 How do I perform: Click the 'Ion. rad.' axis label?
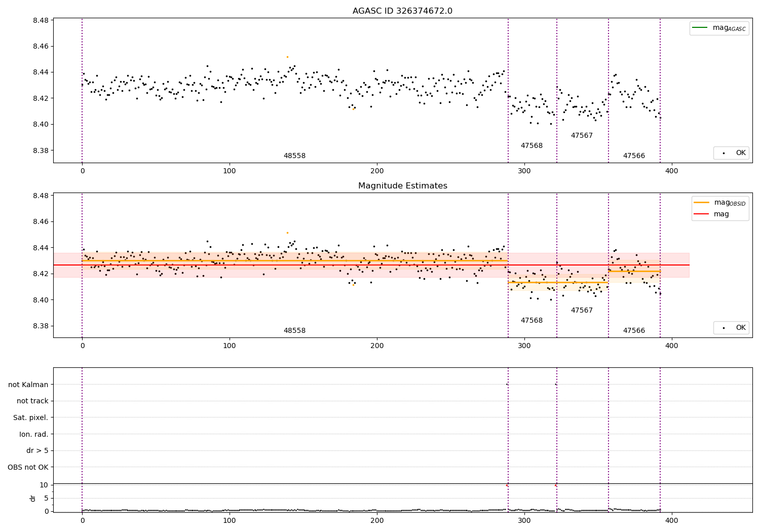tap(34, 434)
